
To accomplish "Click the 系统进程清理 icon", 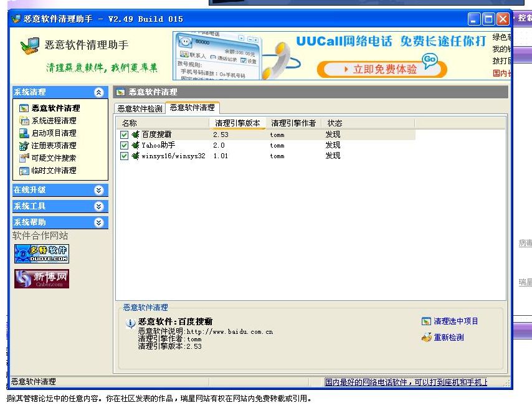I will [24, 121].
